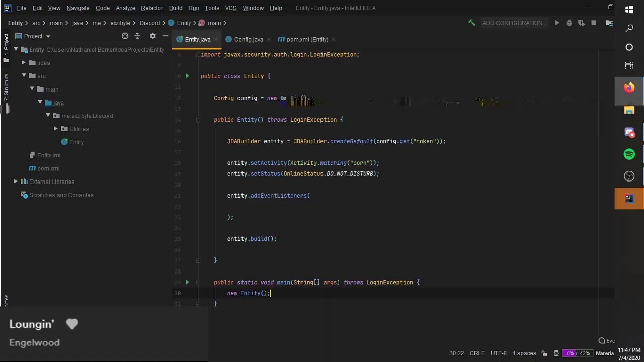Click run gutter arrow beside class Entity
Screen dimensions: 644x362
pyautogui.click(x=187, y=76)
